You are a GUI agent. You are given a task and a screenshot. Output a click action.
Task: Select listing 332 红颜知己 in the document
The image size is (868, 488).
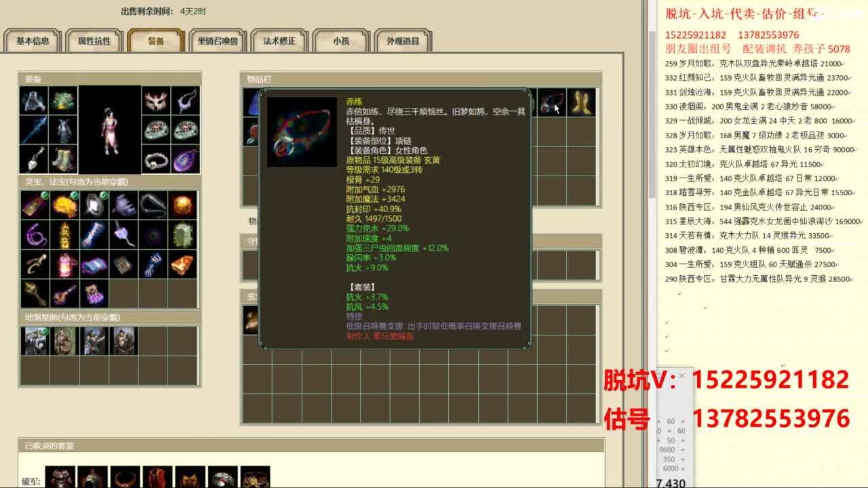pyautogui.click(x=757, y=78)
